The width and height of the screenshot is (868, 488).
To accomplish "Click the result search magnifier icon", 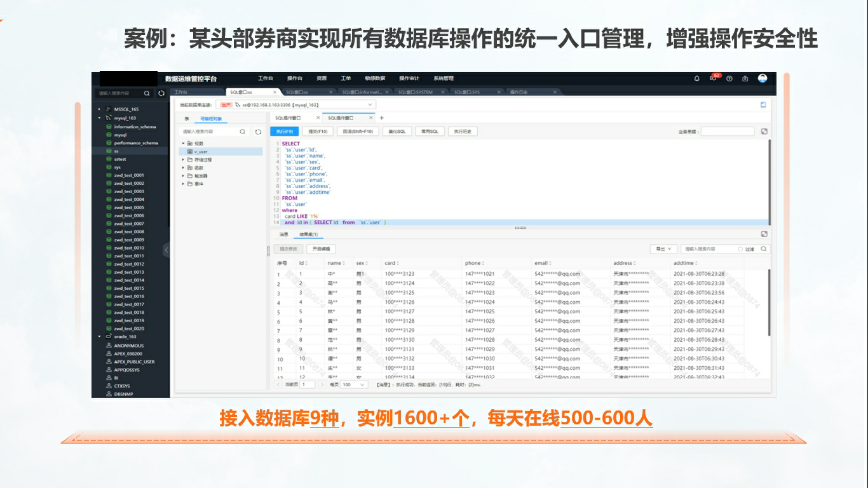I will (x=763, y=249).
